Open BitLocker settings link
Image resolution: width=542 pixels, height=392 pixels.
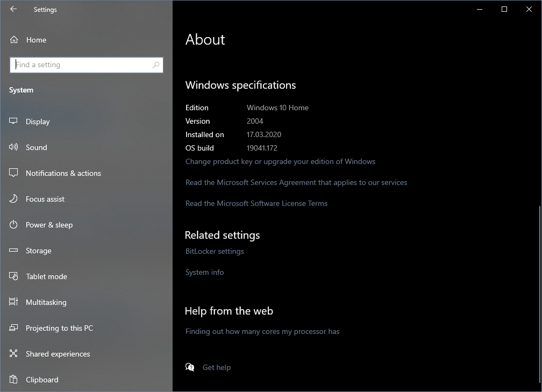tap(215, 251)
